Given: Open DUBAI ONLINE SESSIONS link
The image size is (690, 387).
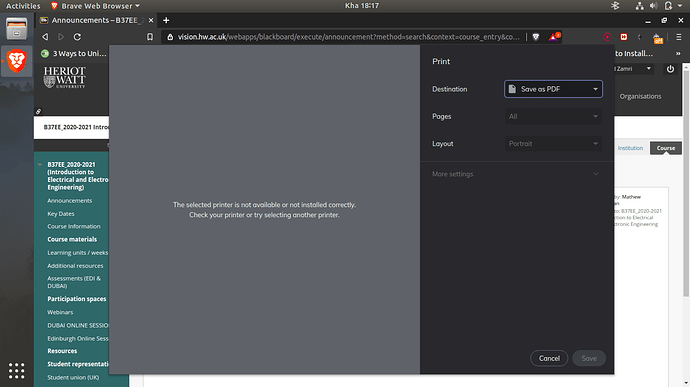Looking at the screenshot, I should (x=78, y=325).
